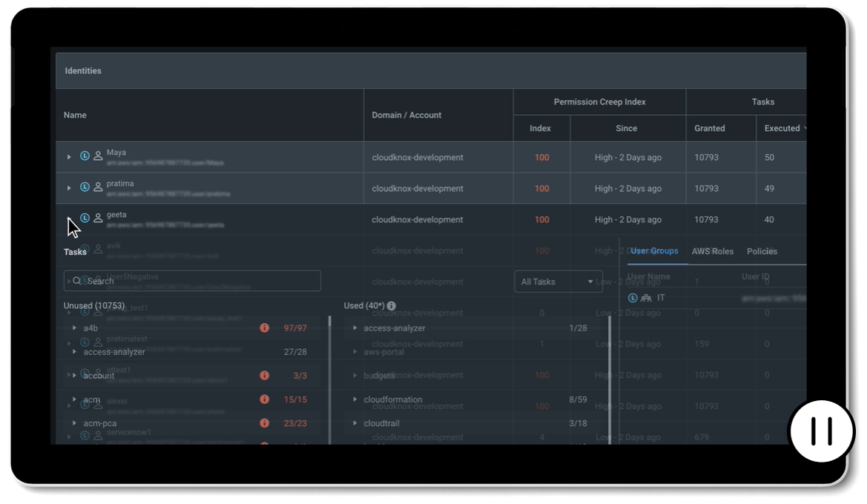Click the red warning icon for acm
This screenshot has width=867, height=504.
click(x=264, y=399)
